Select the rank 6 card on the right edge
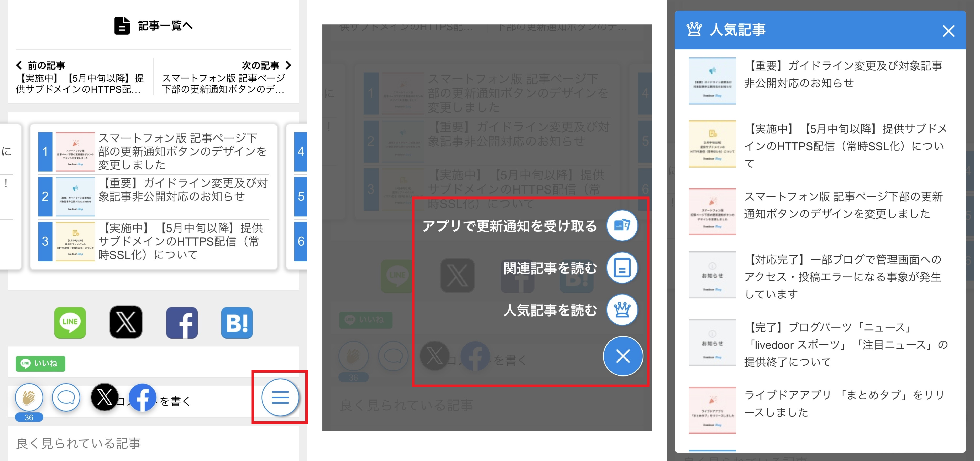Screen dimensions: 980x461 tap(301, 241)
